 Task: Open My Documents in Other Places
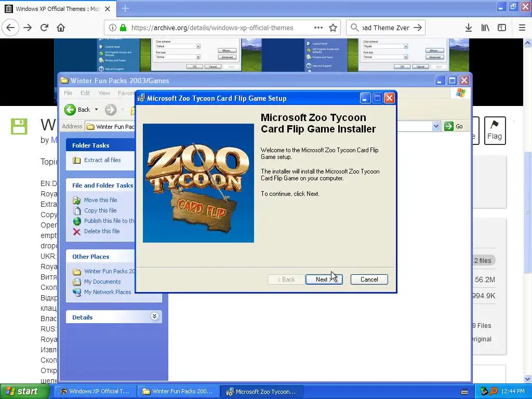pyautogui.click(x=102, y=282)
